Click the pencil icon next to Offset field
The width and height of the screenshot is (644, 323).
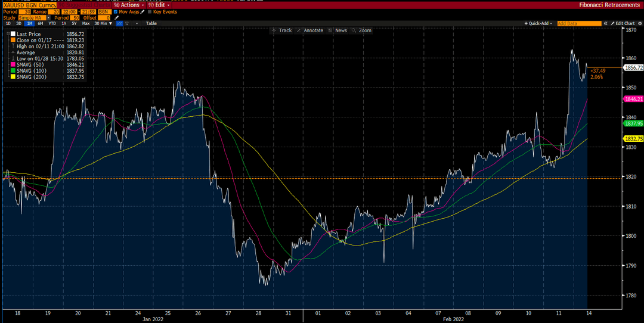(x=116, y=18)
